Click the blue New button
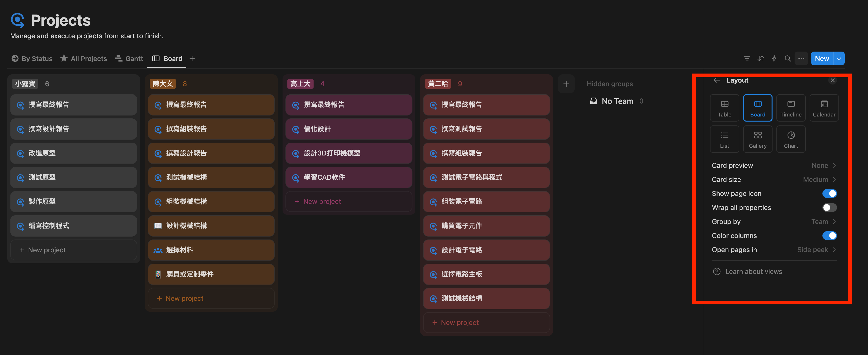 click(821, 58)
